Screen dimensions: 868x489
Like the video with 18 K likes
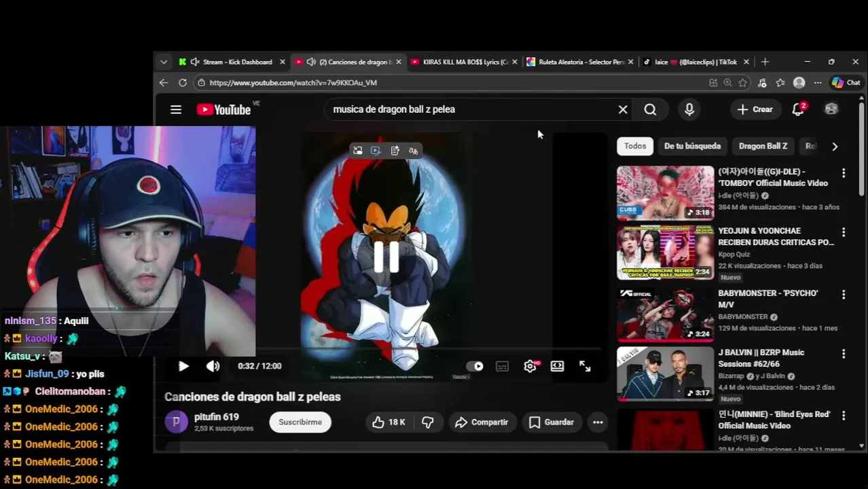click(x=388, y=422)
